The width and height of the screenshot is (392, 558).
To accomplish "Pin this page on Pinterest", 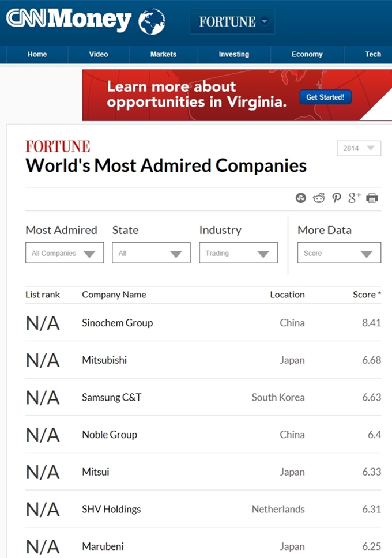I will pyautogui.click(x=337, y=198).
